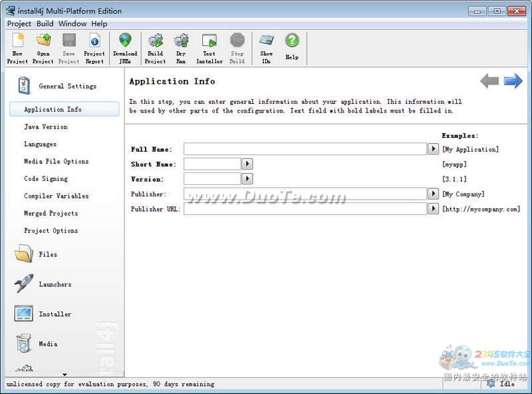Click the Save Project toolbar icon
532x394 pixels.
[69, 41]
